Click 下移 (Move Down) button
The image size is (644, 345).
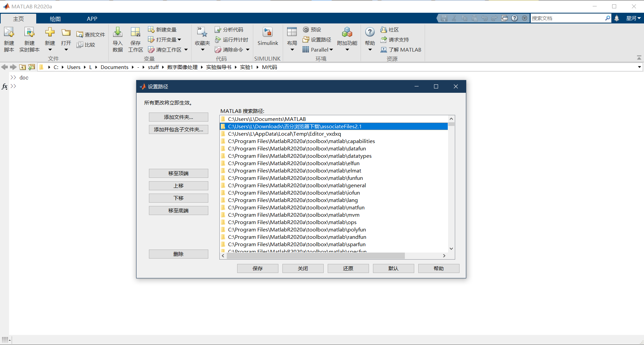click(178, 198)
